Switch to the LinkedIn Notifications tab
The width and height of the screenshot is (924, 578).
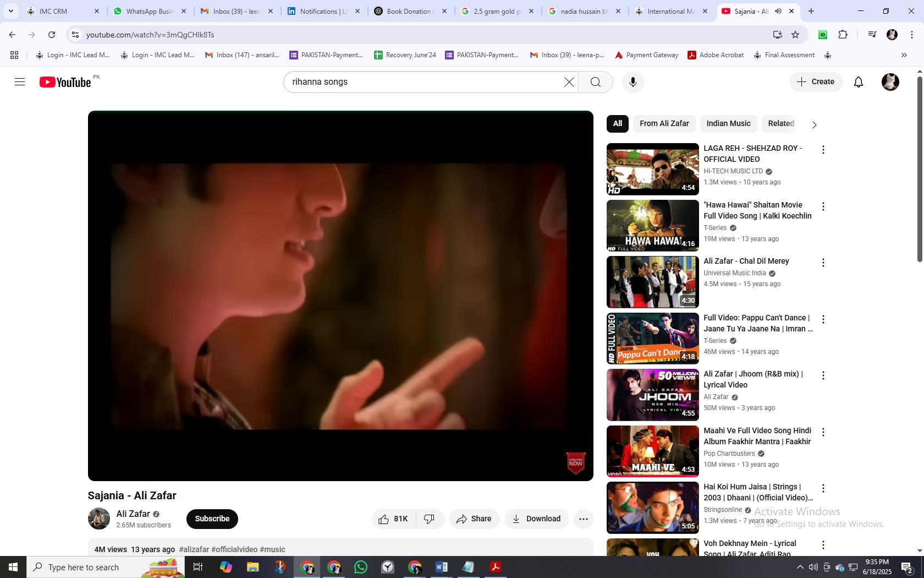pos(324,11)
